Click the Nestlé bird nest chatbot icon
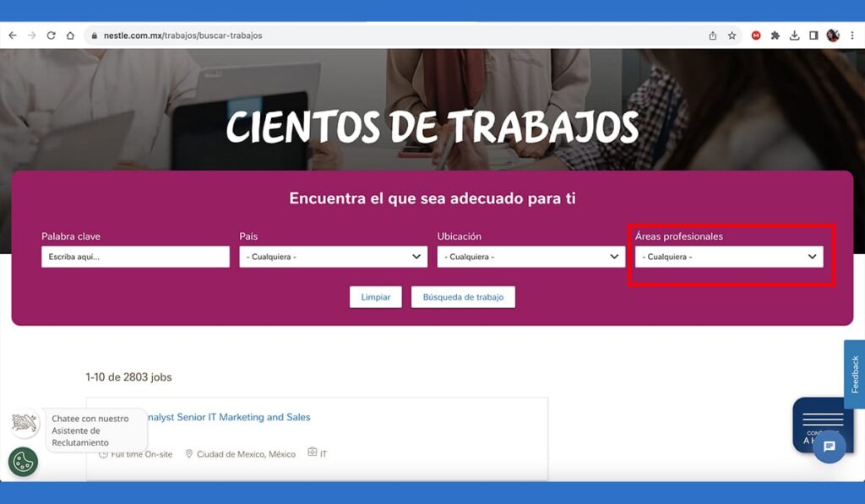 [24, 424]
